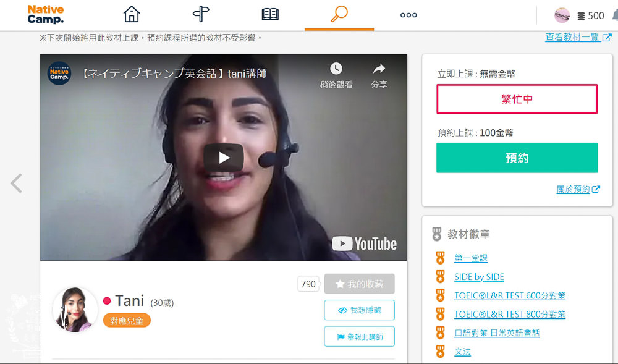Click the user avatar in header
The height and width of the screenshot is (364, 618).
pos(562,15)
